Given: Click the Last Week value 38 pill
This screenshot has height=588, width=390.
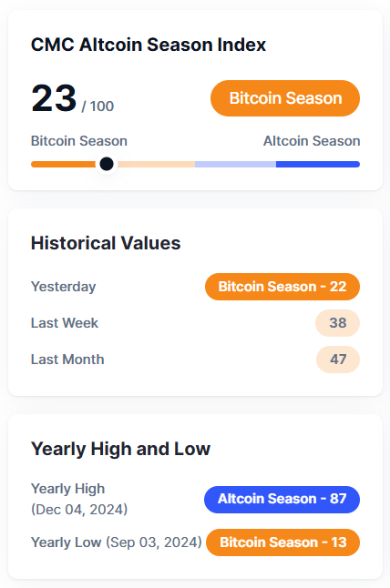Looking at the screenshot, I should pyautogui.click(x=338, y=323).
